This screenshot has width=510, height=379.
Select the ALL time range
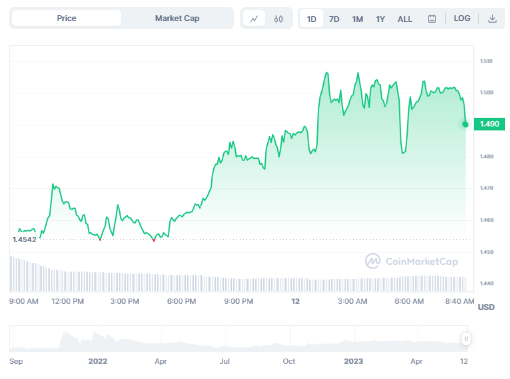405,19
